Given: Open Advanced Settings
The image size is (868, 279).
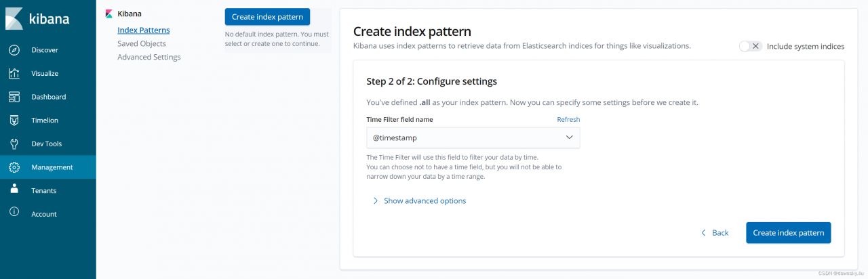Looking at the screenshot, I should (x=149, y=58).
